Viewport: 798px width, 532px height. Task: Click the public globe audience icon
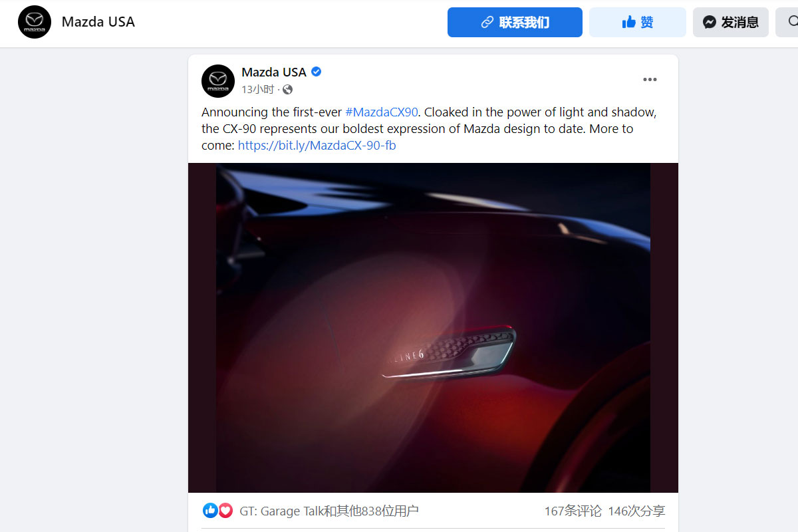click(287, 89)
